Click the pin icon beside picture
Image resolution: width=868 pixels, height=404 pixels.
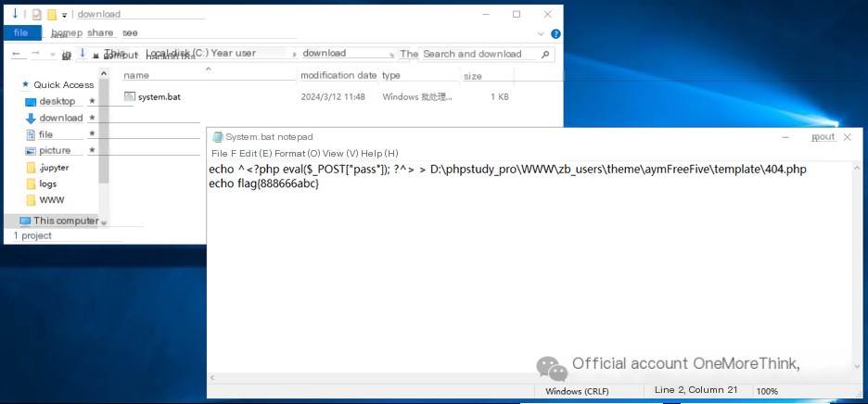[x=92, y=150]
